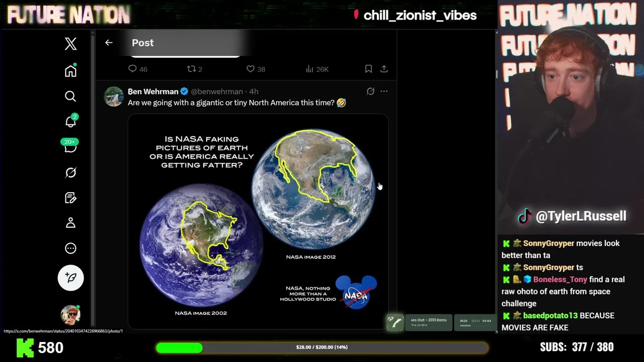Click the Smiths album art in music widget

click(395, 322)
